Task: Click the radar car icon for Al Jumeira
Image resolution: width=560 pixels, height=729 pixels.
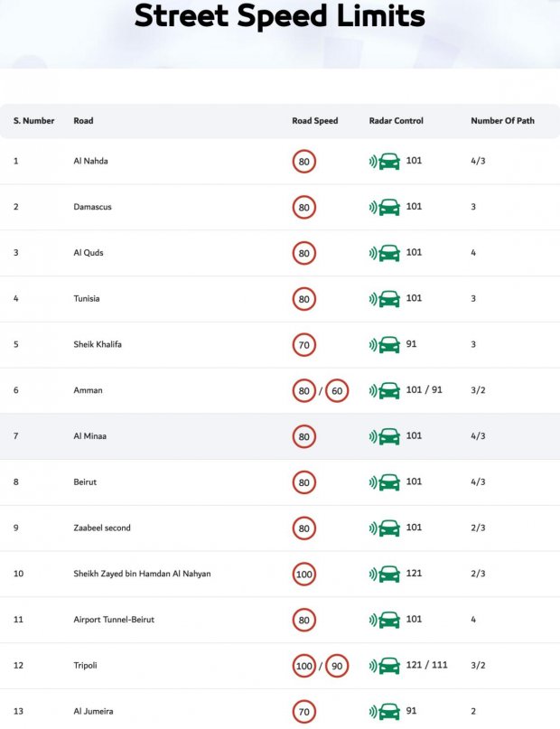Action: [385, 711]
